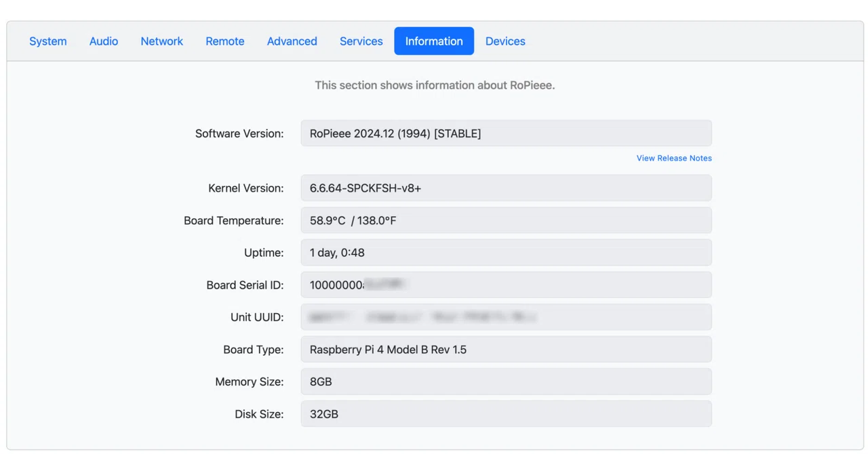868x454 pixels.
Task: Select the Unit UUID field
Action: [507, 317]
